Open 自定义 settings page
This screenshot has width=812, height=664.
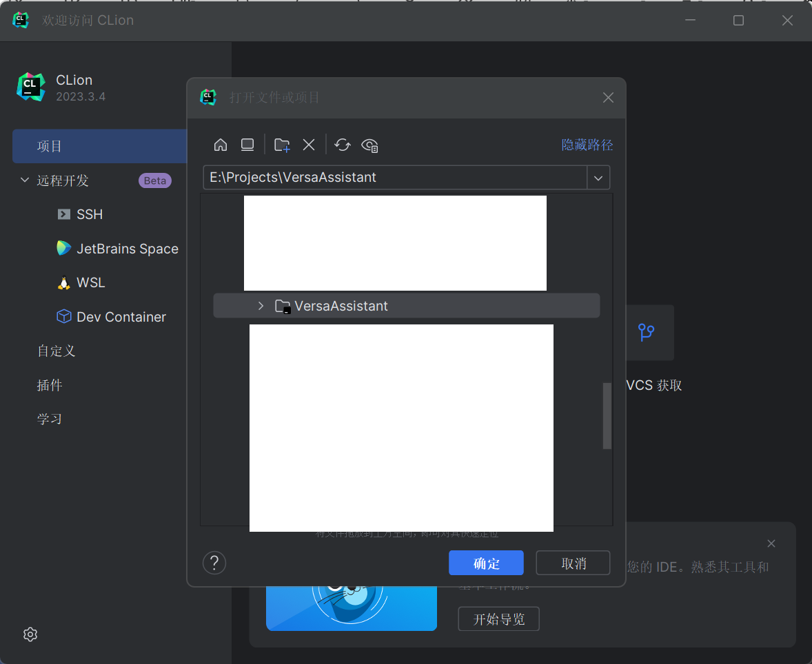(x=57, y=351)
